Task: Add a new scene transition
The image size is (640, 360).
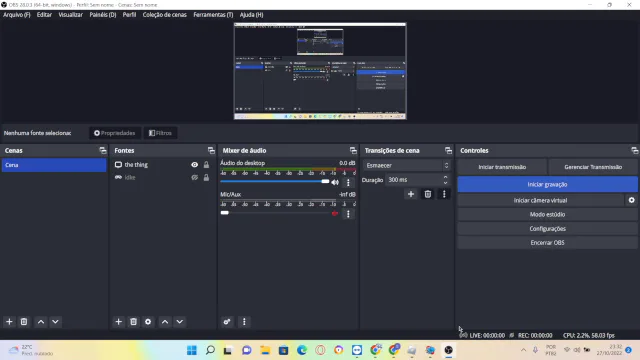Action: pos(411,194)
